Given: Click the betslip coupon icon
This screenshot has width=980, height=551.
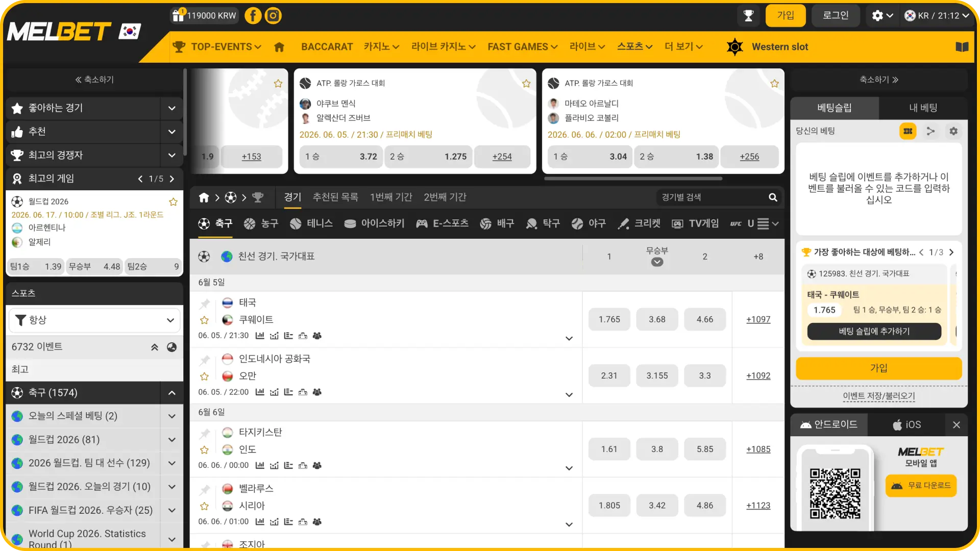Looking at the screenshot, I should [908, 131].
